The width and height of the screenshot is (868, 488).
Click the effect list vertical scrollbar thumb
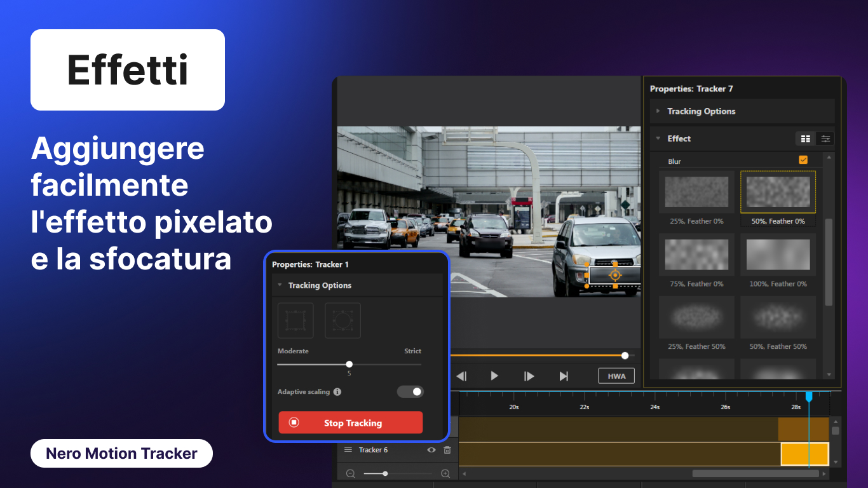829,262
